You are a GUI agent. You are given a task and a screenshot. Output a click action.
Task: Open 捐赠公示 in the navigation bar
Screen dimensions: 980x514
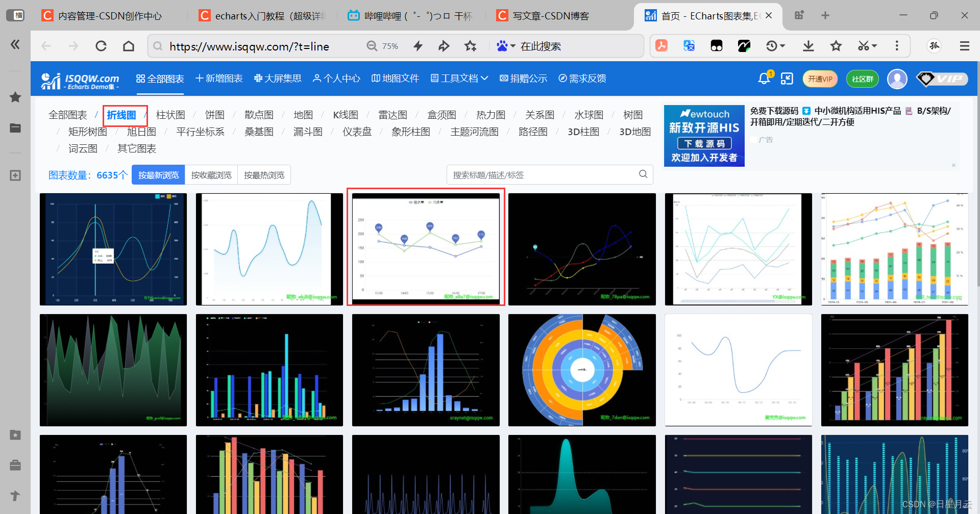(523, 79)
